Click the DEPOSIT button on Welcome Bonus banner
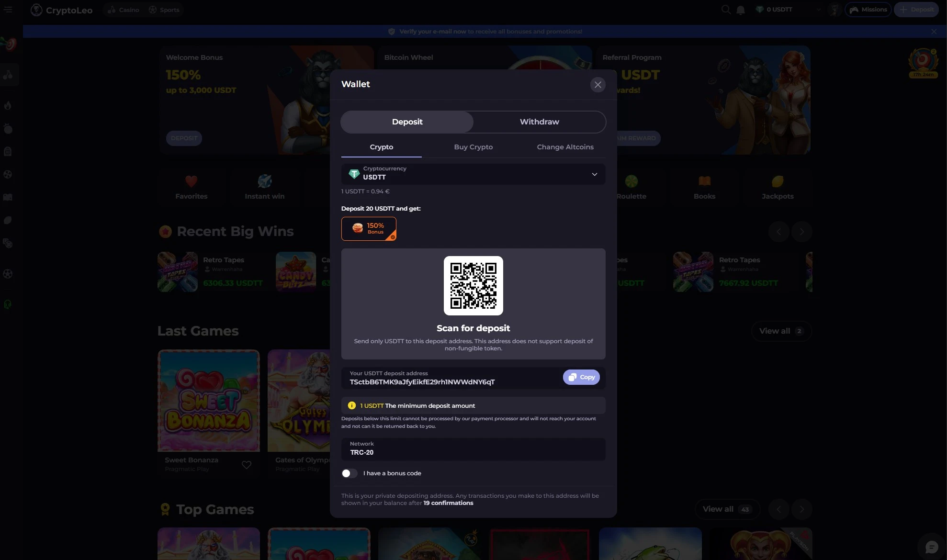This screenshot has height=560, width=947. [184, 138]
